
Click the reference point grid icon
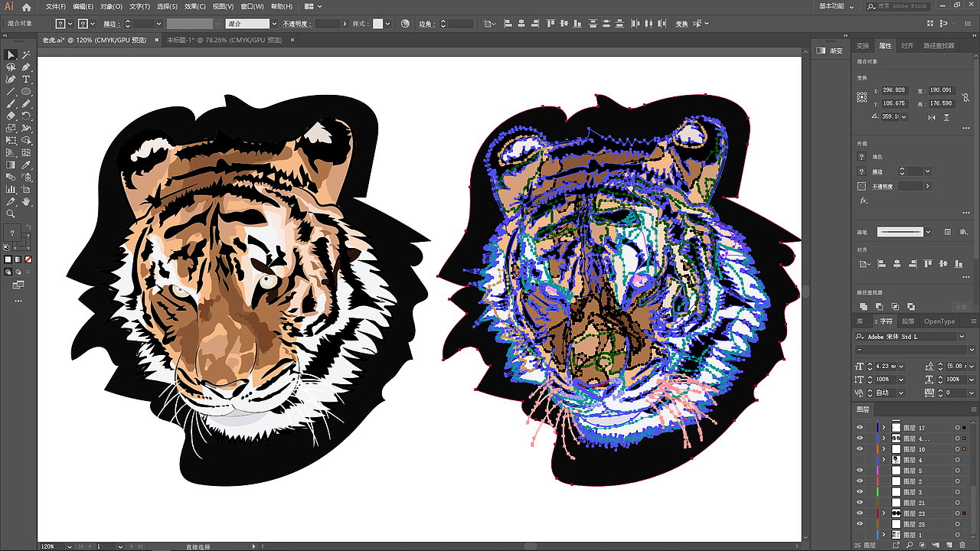(x=863, y=96)
